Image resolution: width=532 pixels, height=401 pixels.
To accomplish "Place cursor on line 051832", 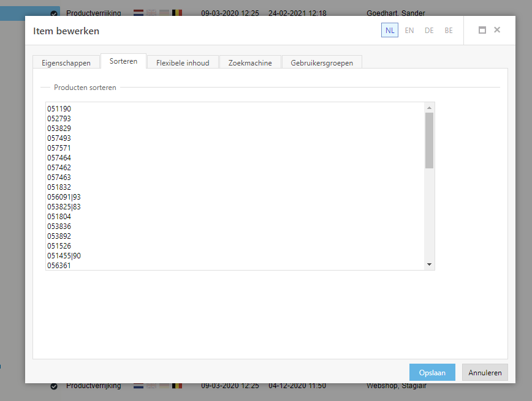I will tap(59, 187).
